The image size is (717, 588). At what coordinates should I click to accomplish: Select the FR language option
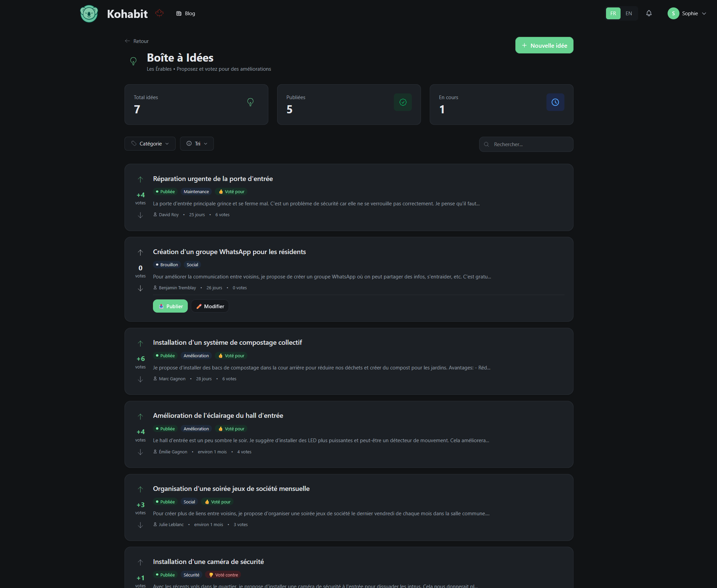[x=613, y=14]
